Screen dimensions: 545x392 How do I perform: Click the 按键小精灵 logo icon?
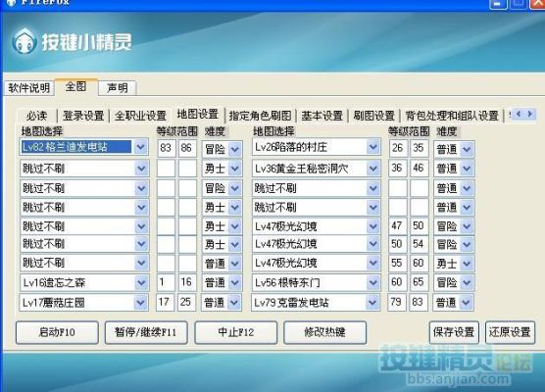coord(24,42)
